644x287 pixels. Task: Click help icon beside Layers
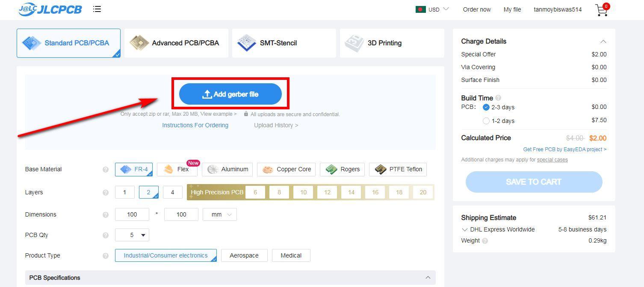pyautogui.click(x=106, y=193)
